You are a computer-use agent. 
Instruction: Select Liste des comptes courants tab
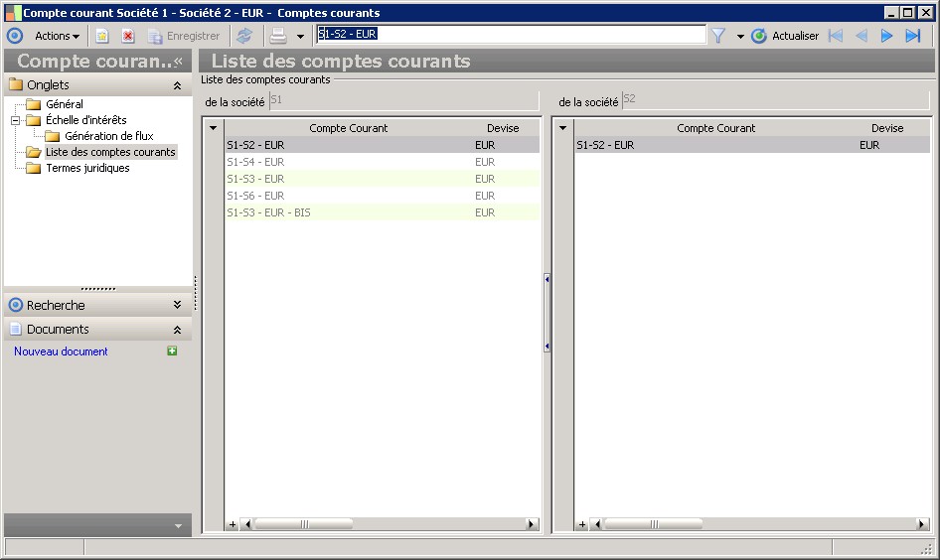[110, 152]
